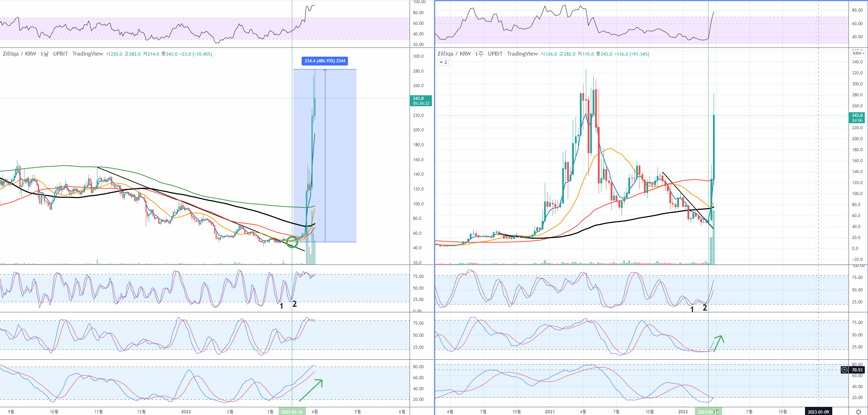Click Zilliqa / KRW title on daily chart
The image size is (868, 415).
pos(19,54)
